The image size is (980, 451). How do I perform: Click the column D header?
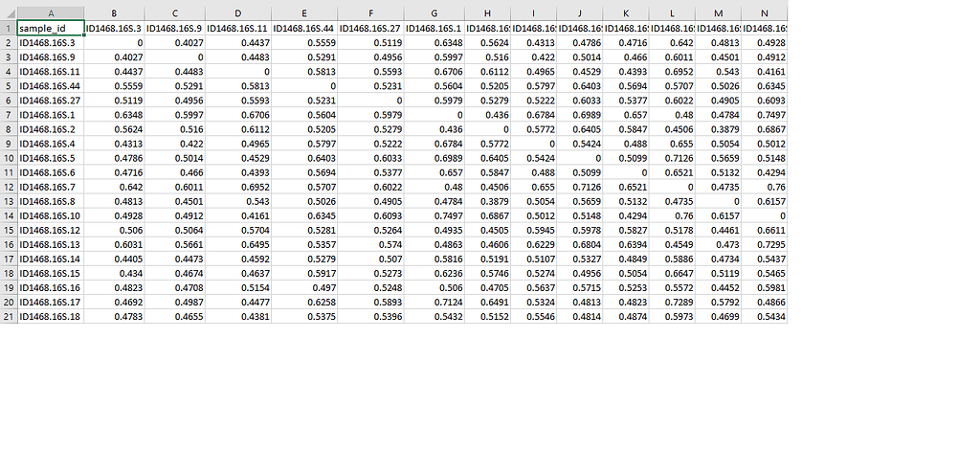tap(238, 13)
